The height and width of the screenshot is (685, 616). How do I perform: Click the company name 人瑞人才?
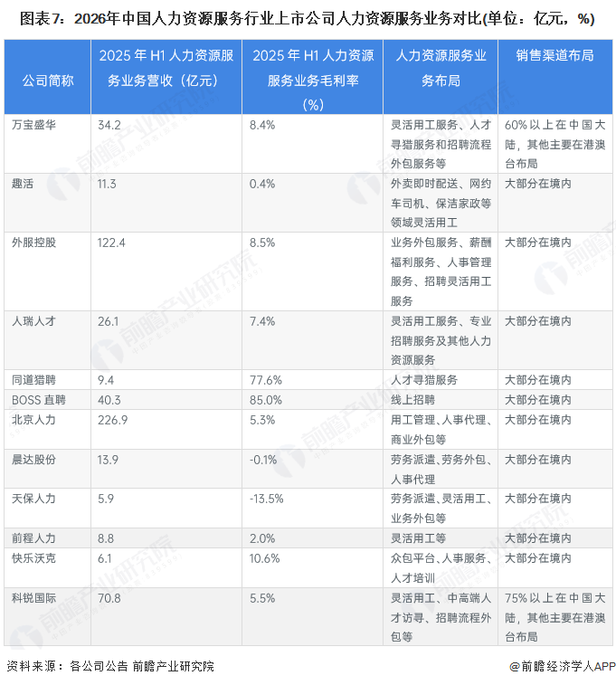coord(33,321)
